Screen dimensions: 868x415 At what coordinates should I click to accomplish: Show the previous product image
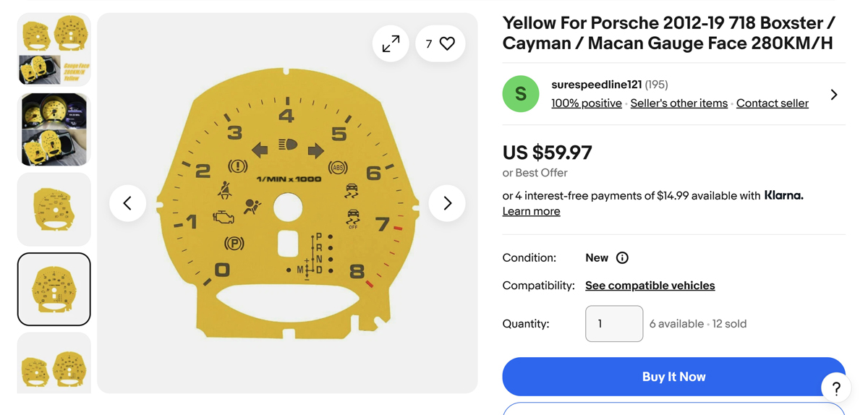click(127, 203)
